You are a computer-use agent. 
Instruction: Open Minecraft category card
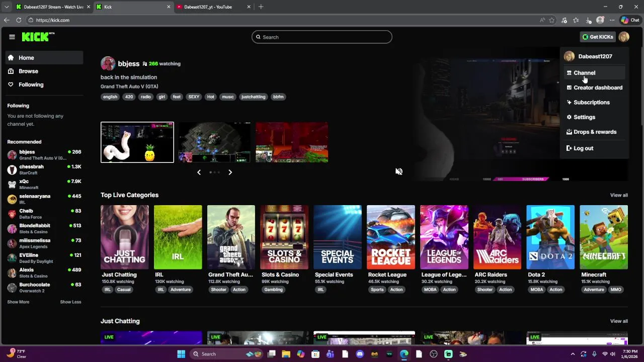604,237
